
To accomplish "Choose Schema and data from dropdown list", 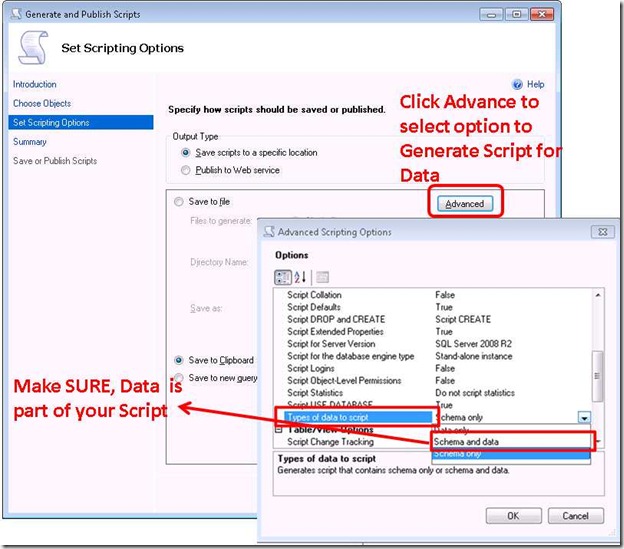I will tap(511, 442).
